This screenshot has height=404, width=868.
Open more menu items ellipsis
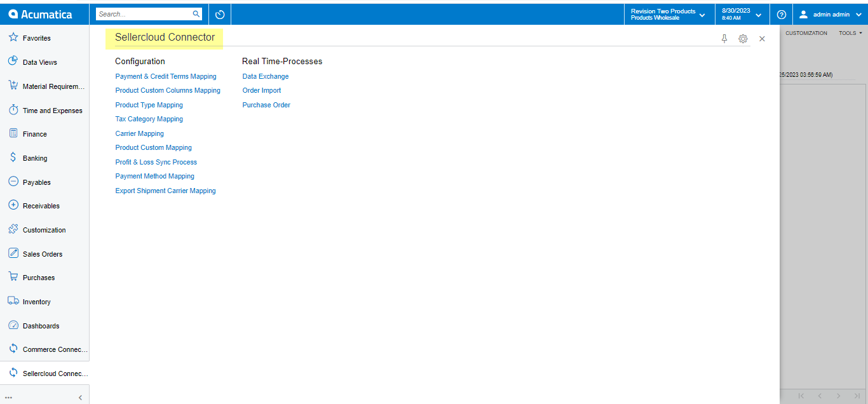[8, 398]
